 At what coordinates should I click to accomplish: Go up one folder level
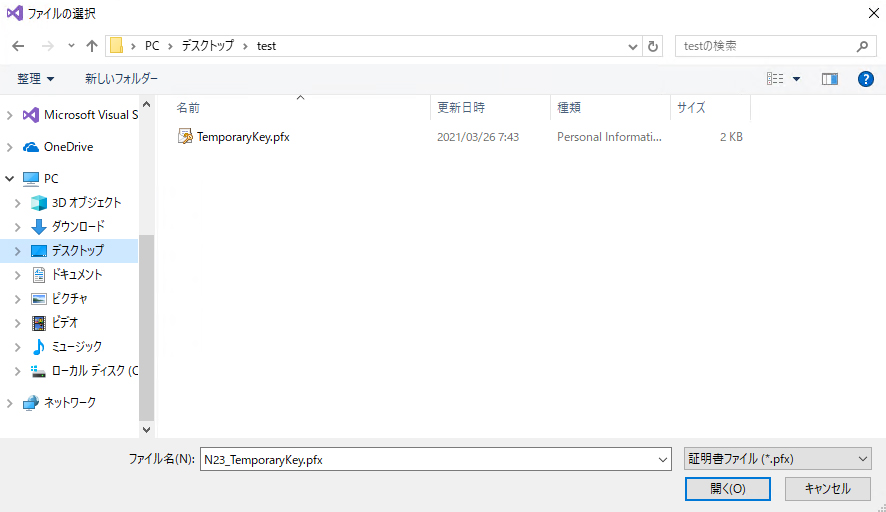(x=92, y=46)
